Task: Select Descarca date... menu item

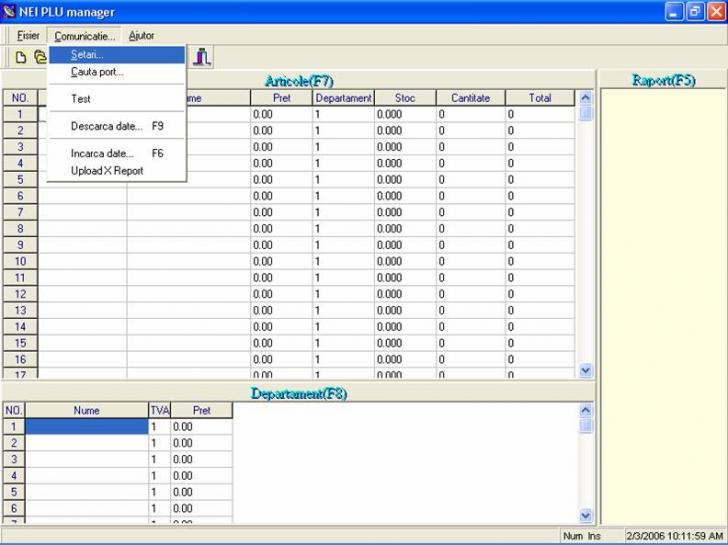Action: click(107, 126)
